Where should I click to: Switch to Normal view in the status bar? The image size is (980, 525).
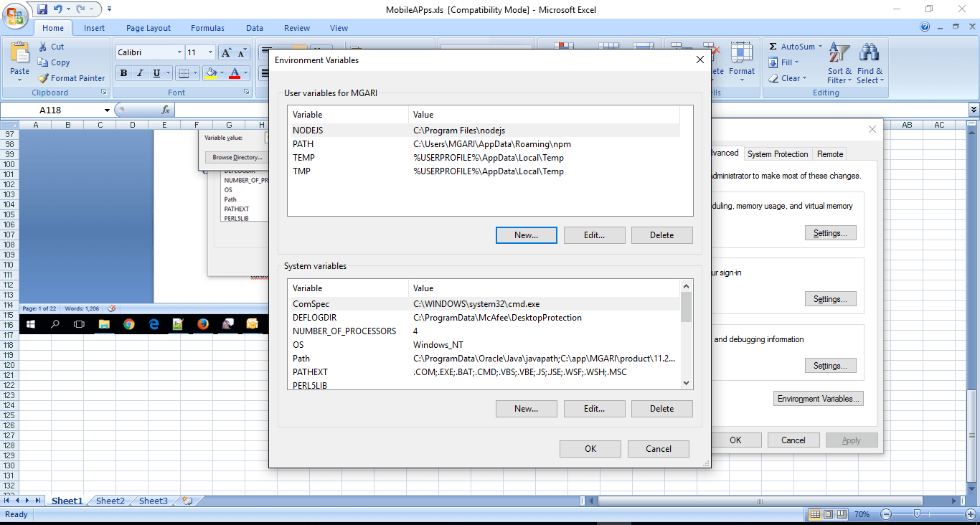pyautogui.click(x=815, y=514)
